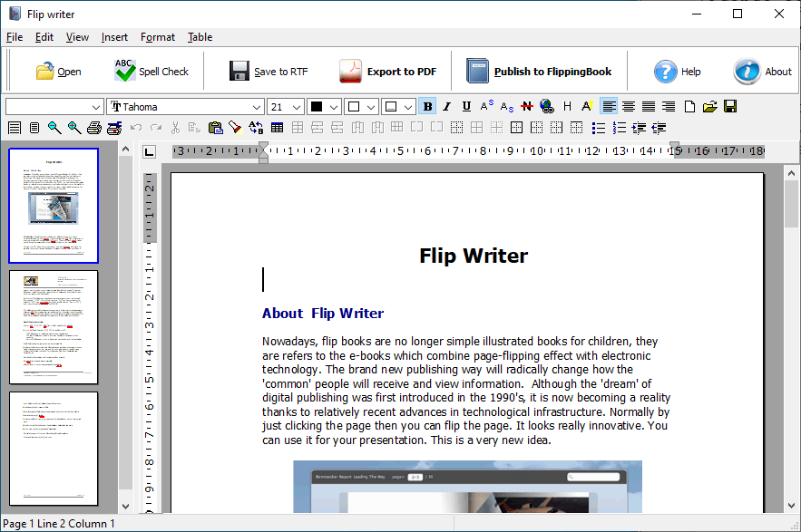Click the document scrollbar down arrow
The height and width of the screenshot is (532, 801).
[791, 506]
